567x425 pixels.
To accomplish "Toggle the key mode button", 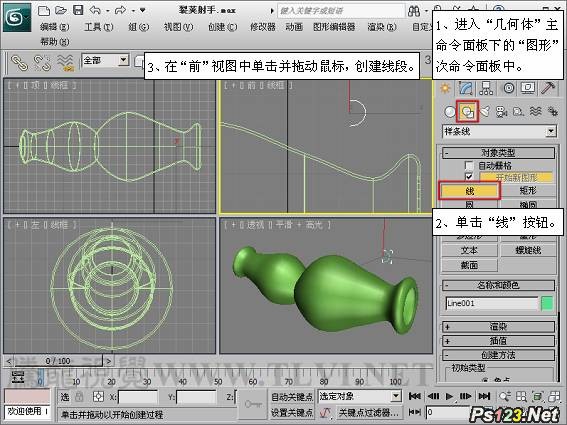I will tap(414, 412).
